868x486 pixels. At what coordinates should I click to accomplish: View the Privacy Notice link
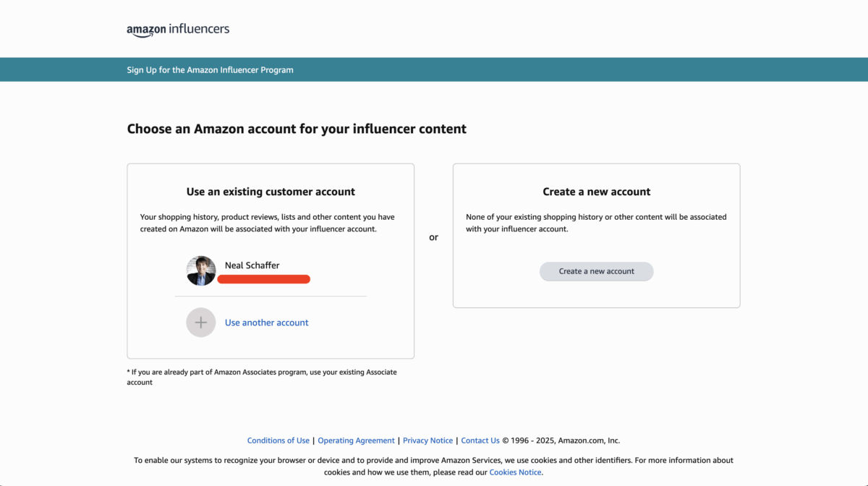(x=427, y=440)
